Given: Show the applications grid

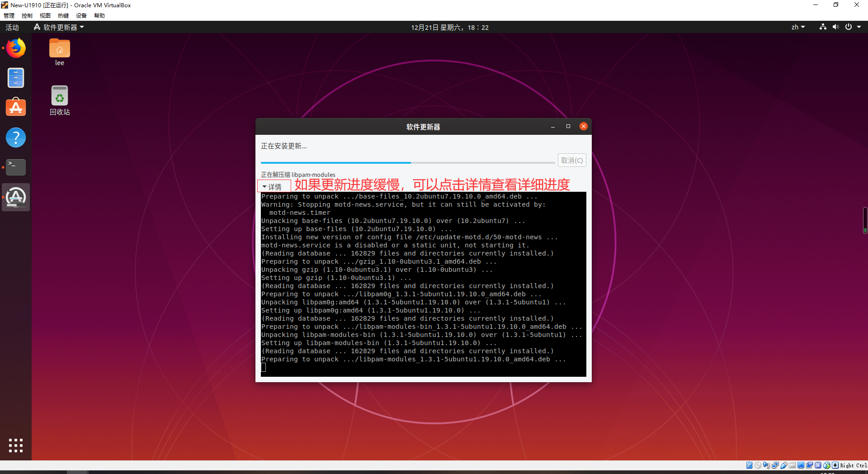Looking at the screenshot, I should coord(16,446).
